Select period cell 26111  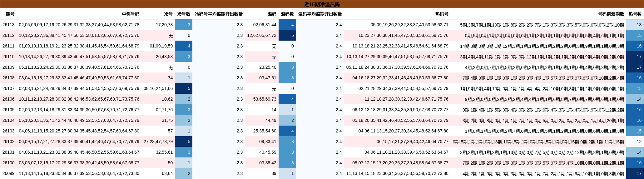pyautogui.click(x=8, y=46)
